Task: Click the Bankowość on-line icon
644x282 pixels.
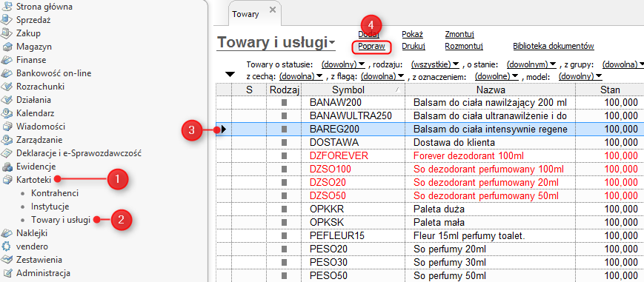Action: (7, 73)
